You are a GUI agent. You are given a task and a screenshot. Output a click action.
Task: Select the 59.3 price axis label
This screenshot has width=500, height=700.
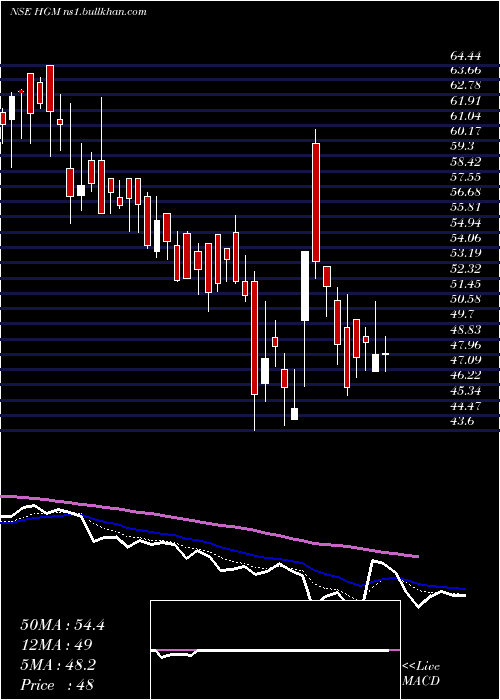[462, 147]
